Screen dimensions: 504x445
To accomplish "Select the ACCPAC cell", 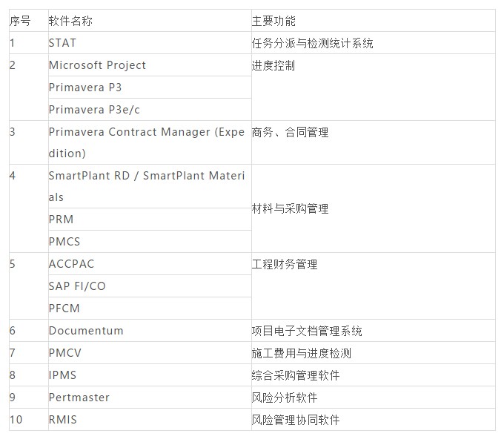I will coord(150,264).
